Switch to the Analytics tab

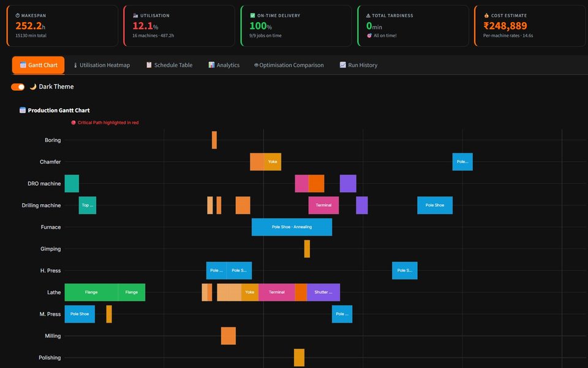point(224,65)
